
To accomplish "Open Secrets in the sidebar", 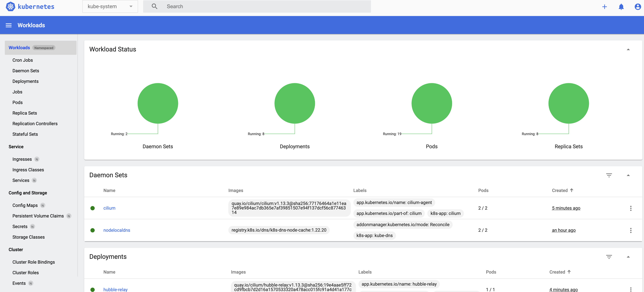I will click(x=20, y=226).
